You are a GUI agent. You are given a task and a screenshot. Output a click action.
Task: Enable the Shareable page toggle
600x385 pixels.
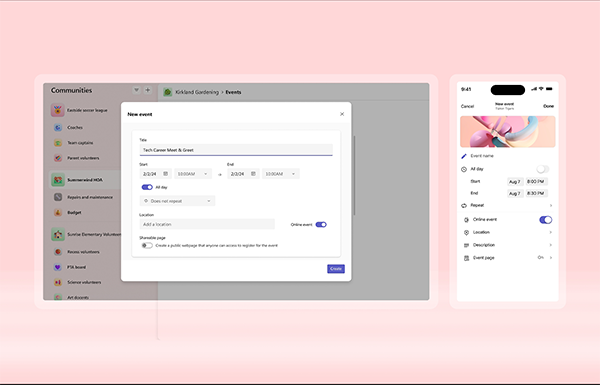(147, 245)
